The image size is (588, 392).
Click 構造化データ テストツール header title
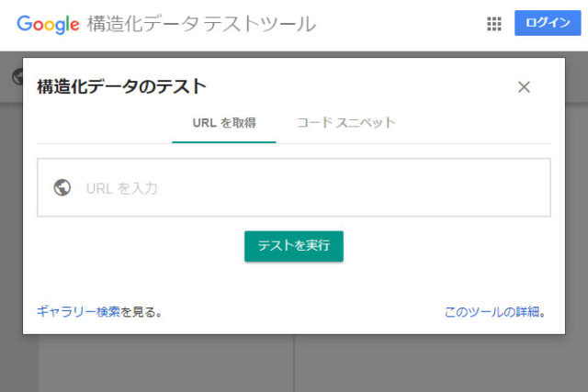[201, 24]
